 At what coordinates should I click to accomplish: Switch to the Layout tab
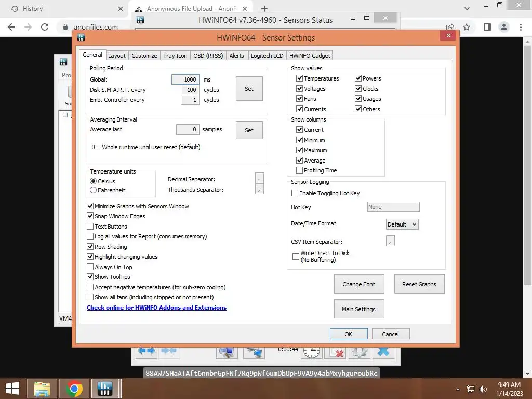pos(117,56)
